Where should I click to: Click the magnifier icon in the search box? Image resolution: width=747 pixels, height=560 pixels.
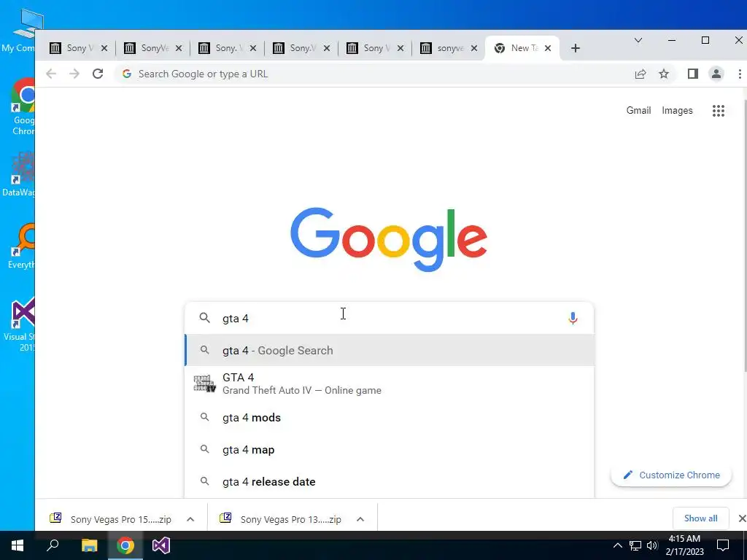pos(204,318)
